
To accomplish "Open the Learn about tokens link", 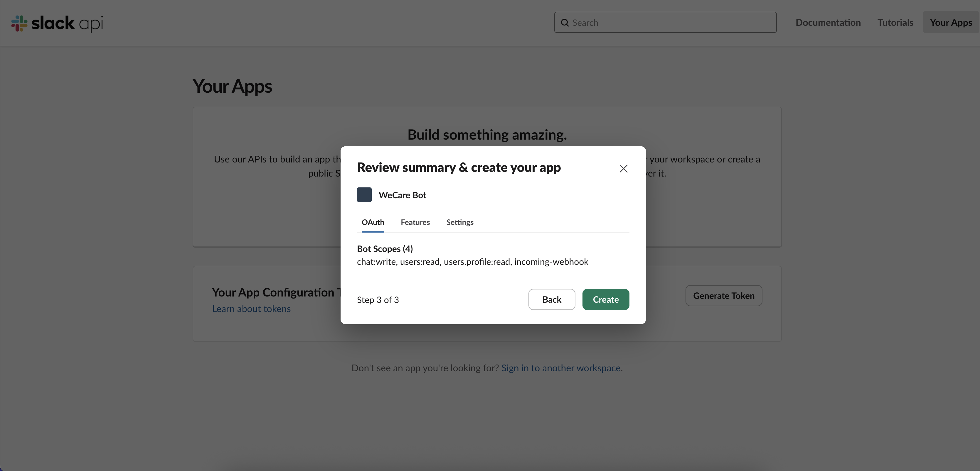I will pos(251,309).
